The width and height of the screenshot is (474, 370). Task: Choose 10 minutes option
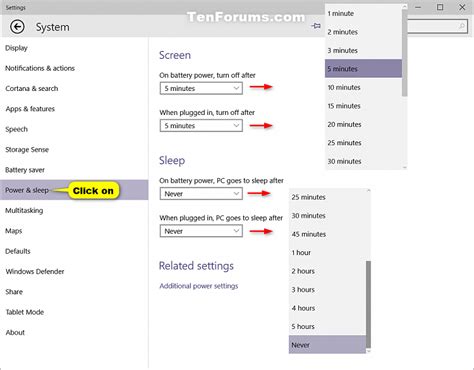[363, 87]
